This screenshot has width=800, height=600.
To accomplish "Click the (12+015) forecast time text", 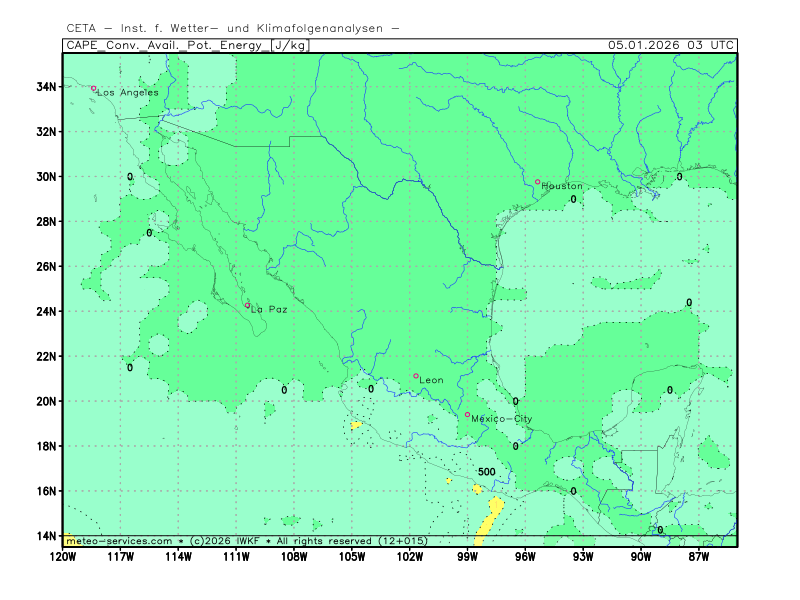I will pos(402,541).
